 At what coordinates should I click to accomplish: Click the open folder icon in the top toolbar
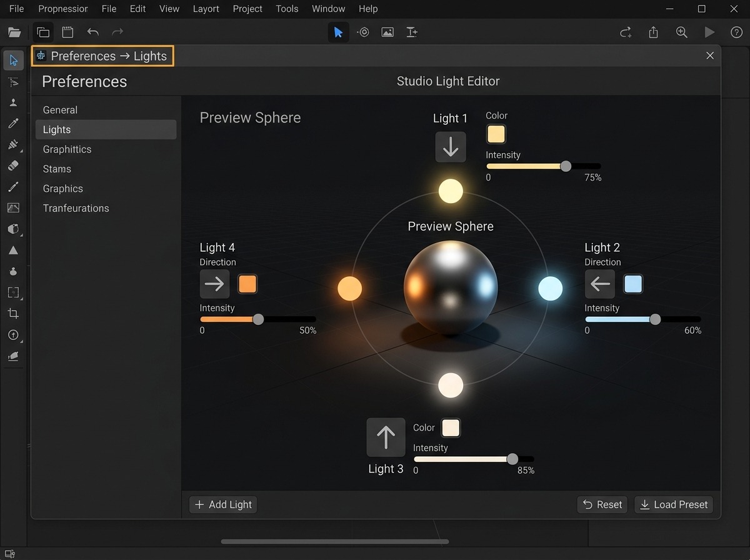tap(14, 32)
